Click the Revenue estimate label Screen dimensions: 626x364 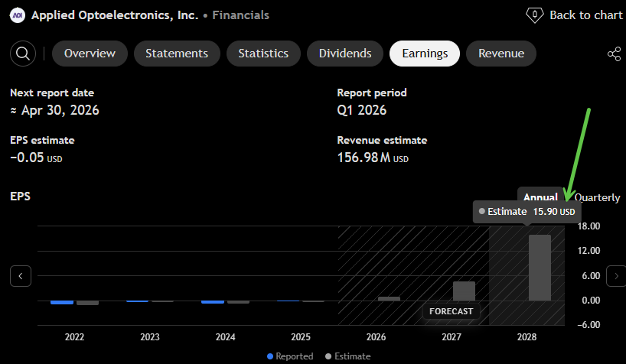coord(382,140)
